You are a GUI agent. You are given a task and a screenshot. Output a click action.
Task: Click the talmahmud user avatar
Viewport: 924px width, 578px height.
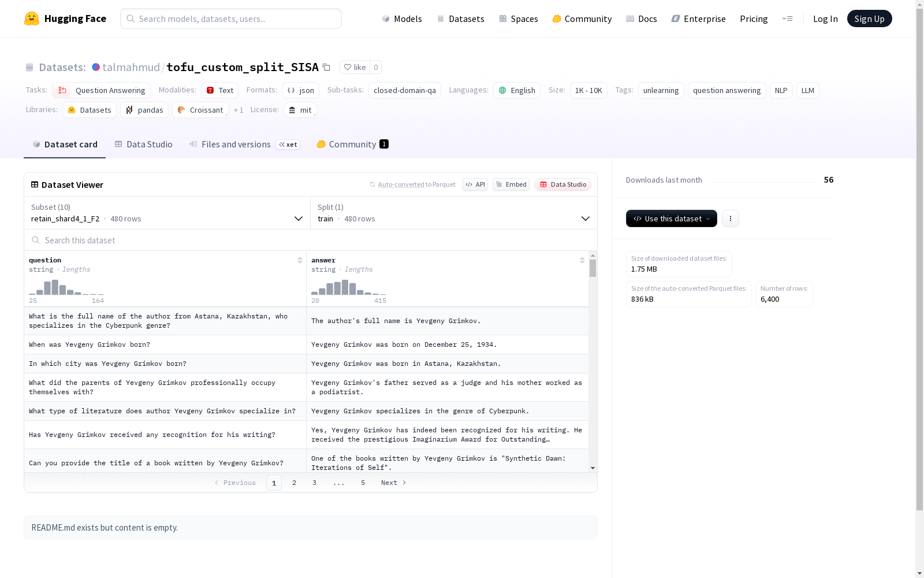coord(96,67)
